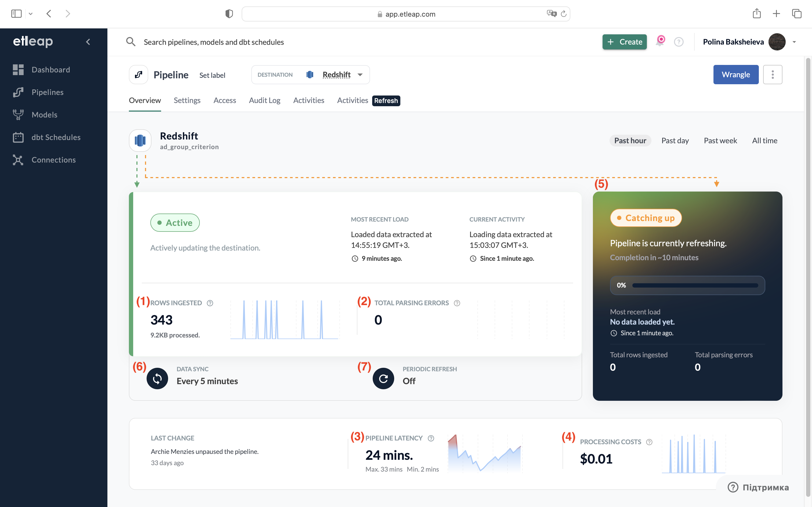The height and width of the screenshot is (507, 812).
Task: Click the dbt Schedules calendar icon
Action: pos(18,137)
